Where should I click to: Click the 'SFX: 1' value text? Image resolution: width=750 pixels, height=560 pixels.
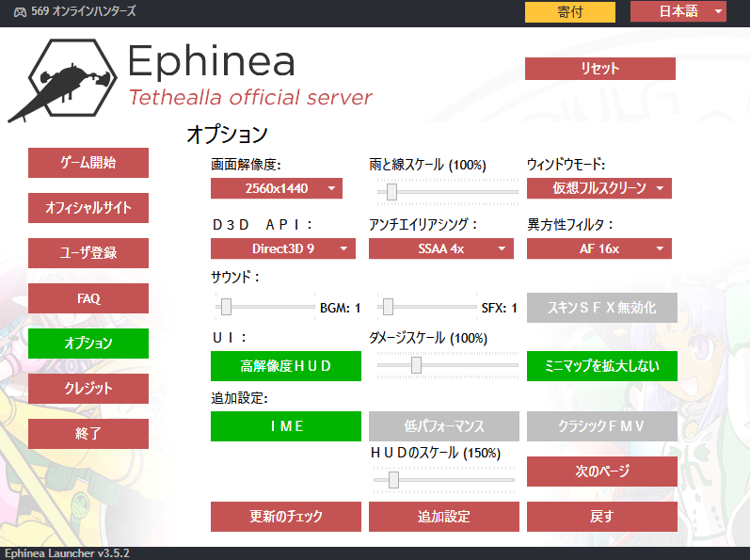499,308
